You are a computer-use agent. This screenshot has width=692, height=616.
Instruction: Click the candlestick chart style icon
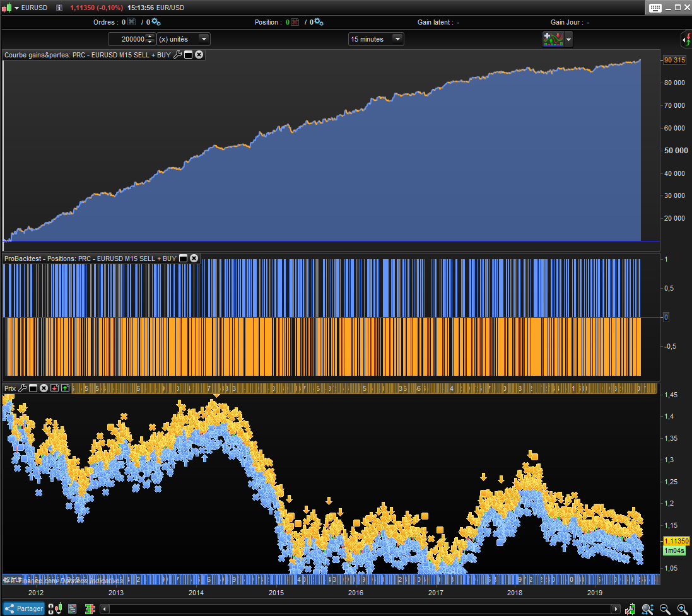[59, 608]
